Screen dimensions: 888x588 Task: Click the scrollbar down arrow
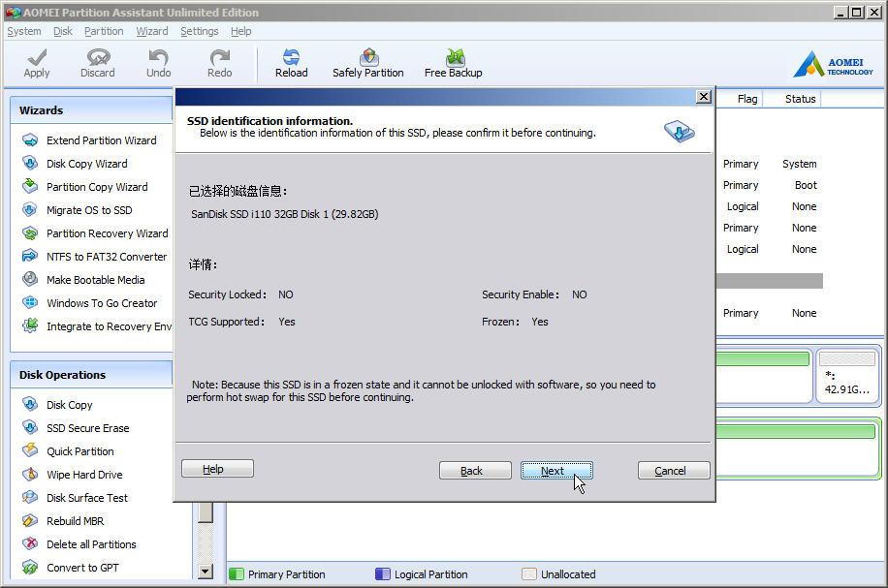point(205,571)
